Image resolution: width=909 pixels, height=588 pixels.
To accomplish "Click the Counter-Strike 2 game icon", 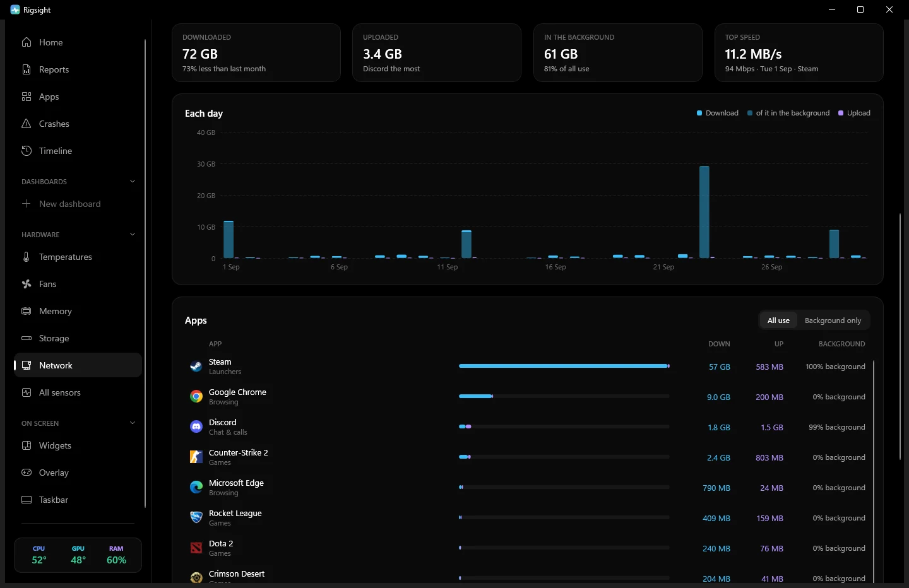I will click(x=196, y=457).
